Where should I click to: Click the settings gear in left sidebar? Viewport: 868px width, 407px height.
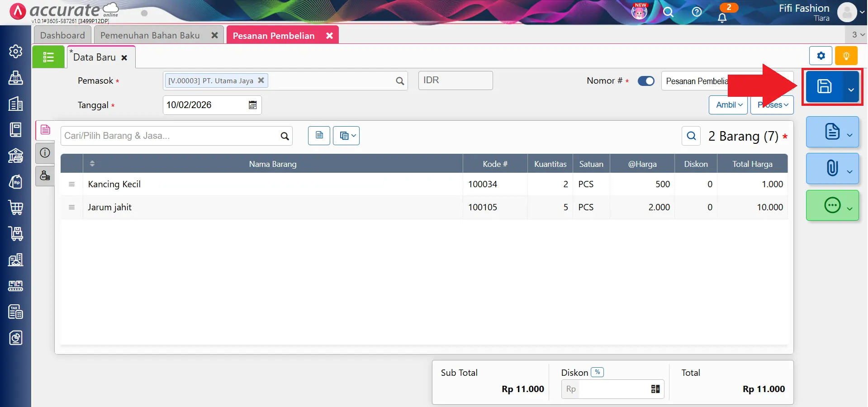pos(15,52)
